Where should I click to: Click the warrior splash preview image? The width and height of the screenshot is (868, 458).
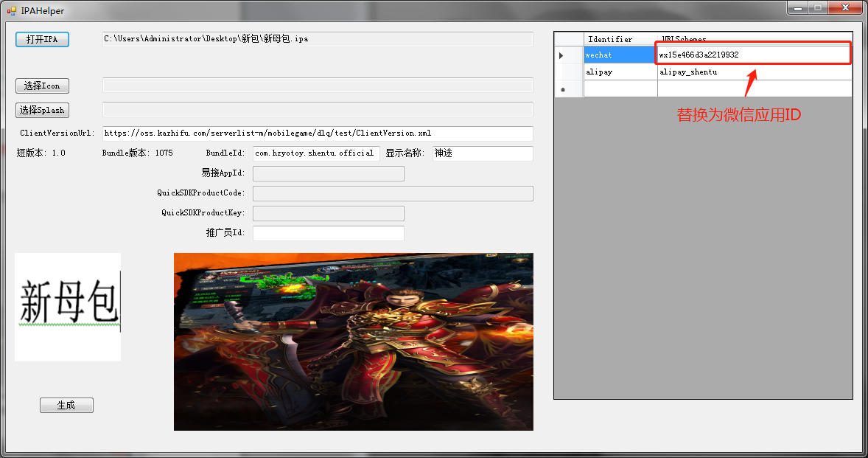coord(354,341)
